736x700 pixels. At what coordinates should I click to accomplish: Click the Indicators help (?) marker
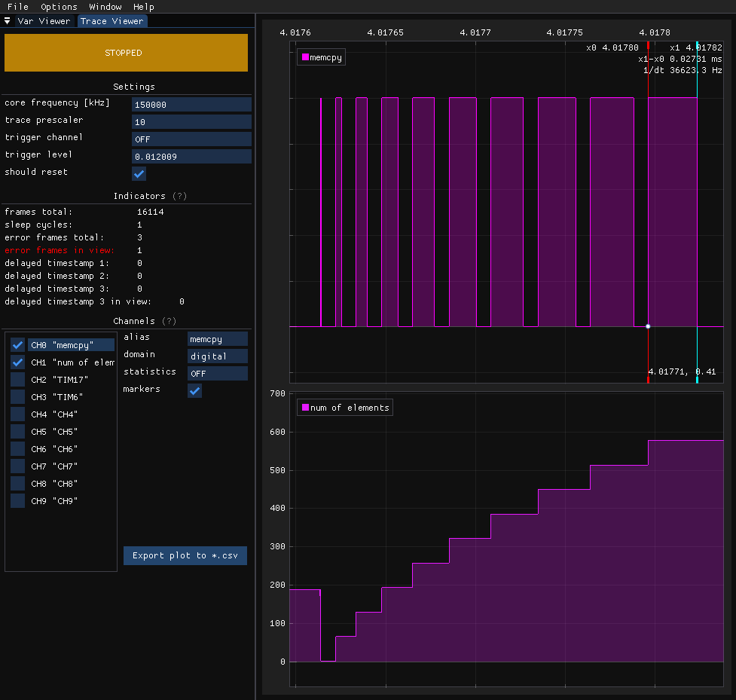[x=179, y=196]
